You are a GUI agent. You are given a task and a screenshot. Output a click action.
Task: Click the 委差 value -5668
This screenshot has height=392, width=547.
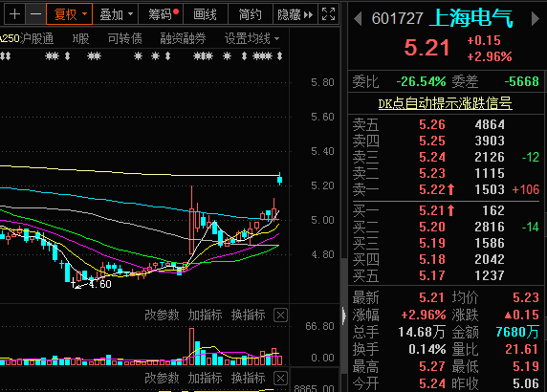522,81
